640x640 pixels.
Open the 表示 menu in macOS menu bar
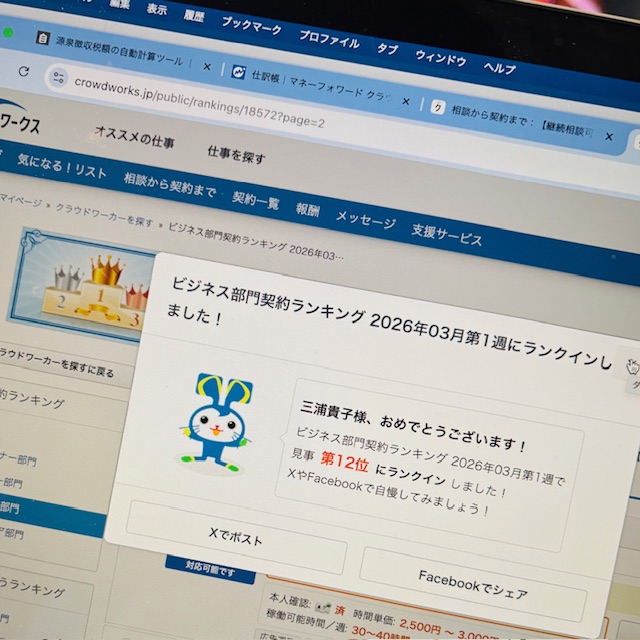click(x=157, y=9)
